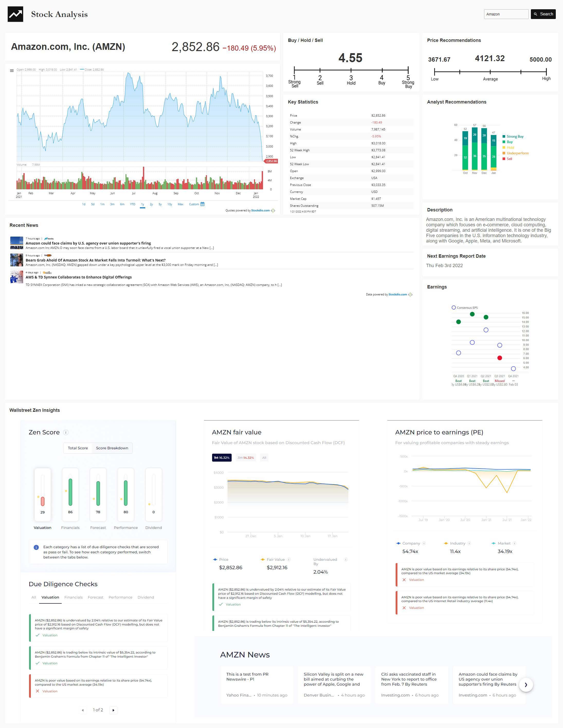This screenshot has height=728, width=563.
Task: Click the Zen Score info icon
Action: (66, 432)
